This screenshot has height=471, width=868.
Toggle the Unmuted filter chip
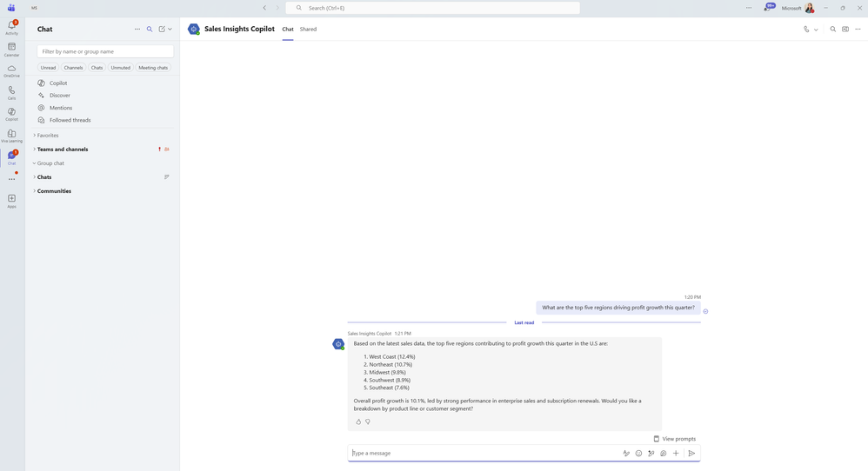click(x=120, y=68)
